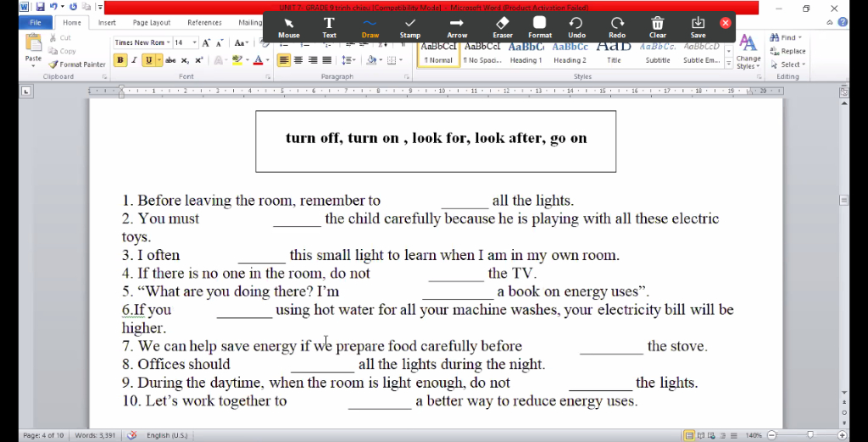868x442 pixels.
Task: Zoom out with minus button
Action: pos(773,436)
